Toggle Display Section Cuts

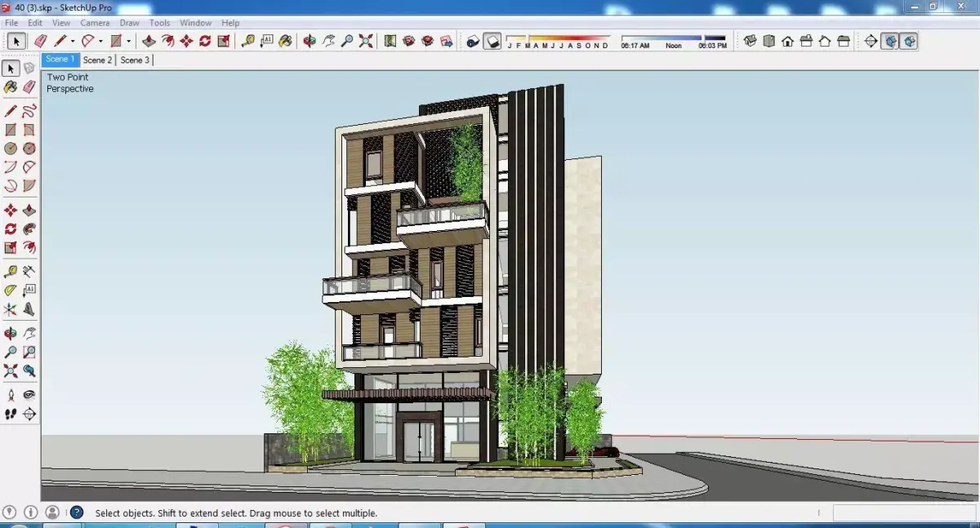[x=909, y=41]
